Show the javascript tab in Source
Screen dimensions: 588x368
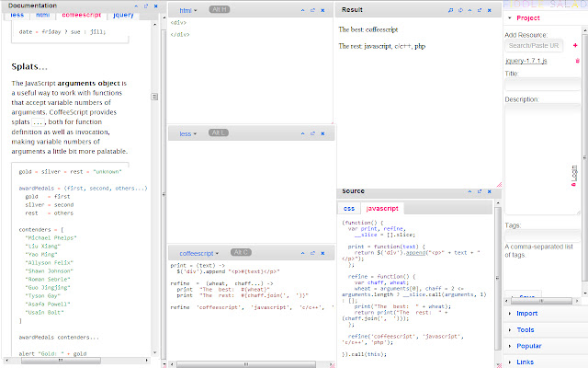(x=382, y=209)
